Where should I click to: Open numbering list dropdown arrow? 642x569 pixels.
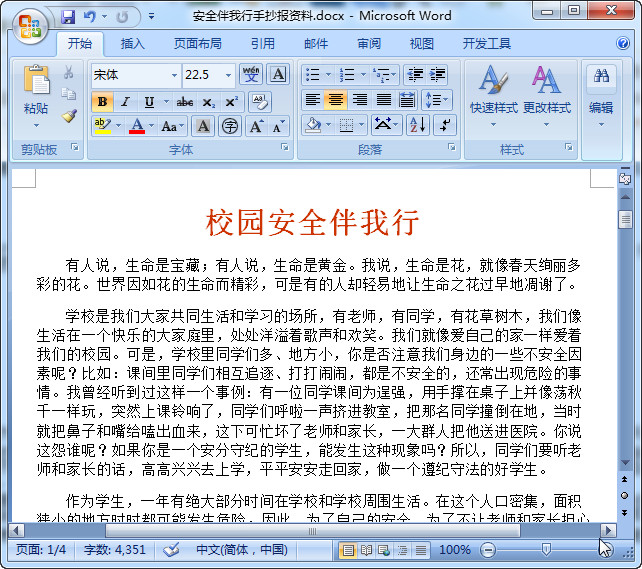(364, 75)
